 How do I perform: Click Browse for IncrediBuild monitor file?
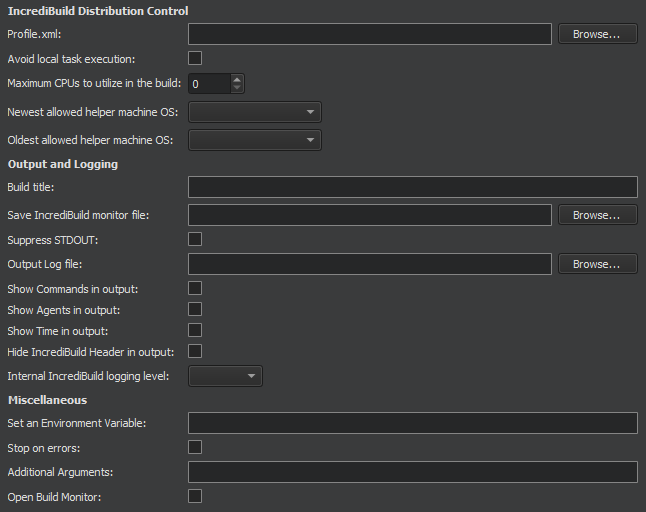pos(597,215)
